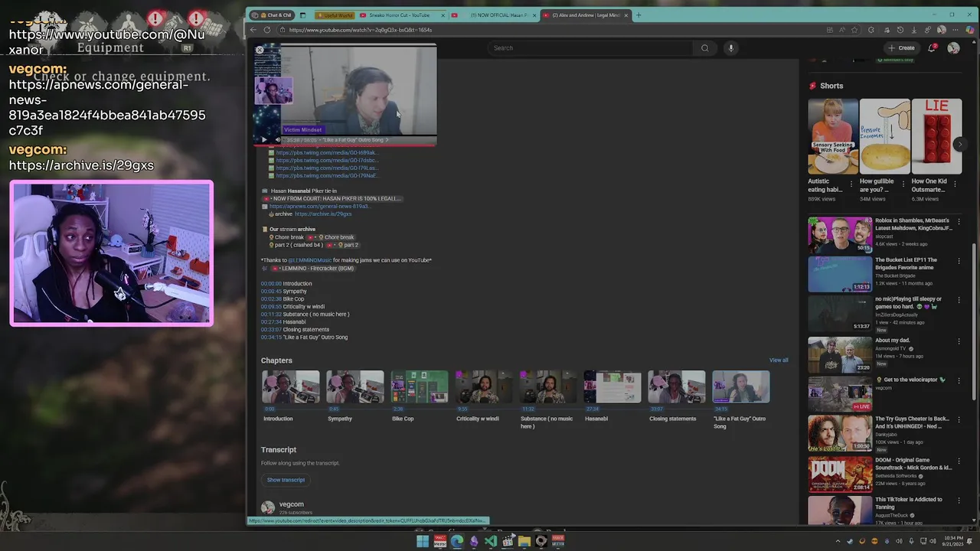
Task: Open options for Roblox in Shambles video
Action: pos(959,223)
